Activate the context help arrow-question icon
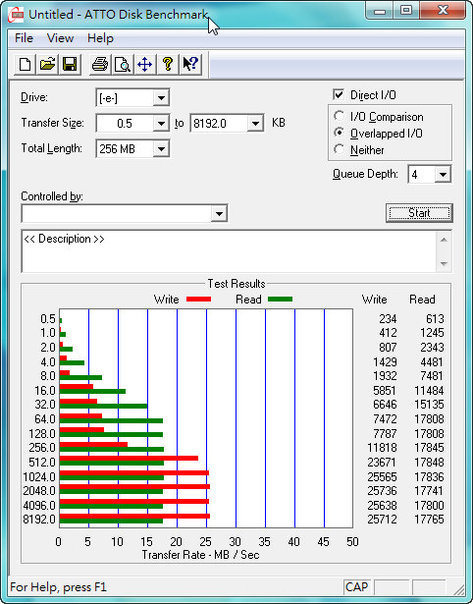This screenshot has height=604, width=473. coord(190,64)
